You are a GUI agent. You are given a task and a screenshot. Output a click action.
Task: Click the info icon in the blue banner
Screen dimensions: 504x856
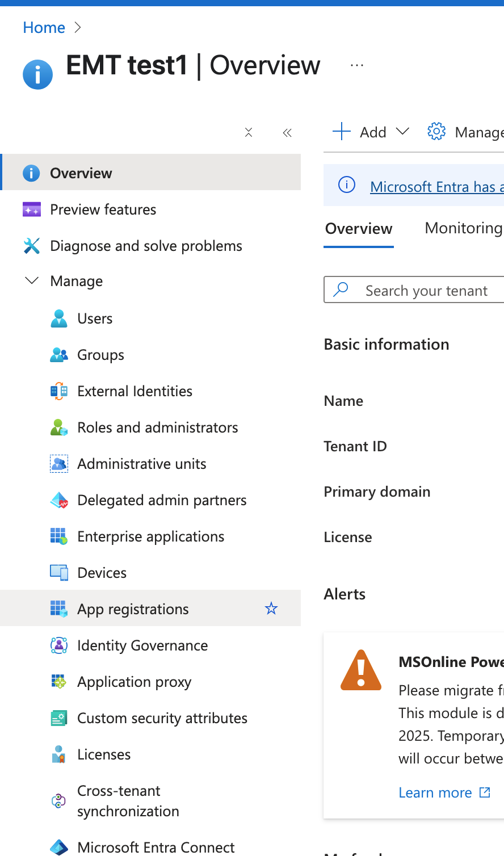click(x=347, y=184)
